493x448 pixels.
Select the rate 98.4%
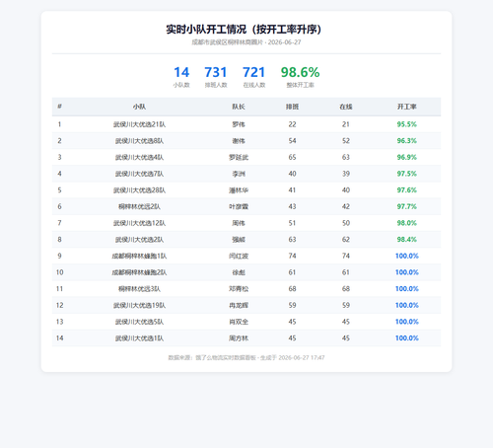click(407, 240)
